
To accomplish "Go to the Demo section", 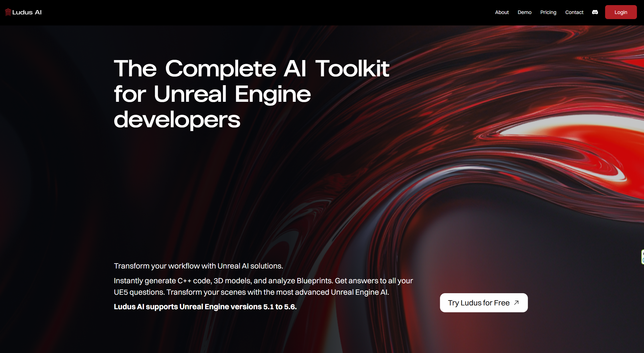I will pos(524,12).
